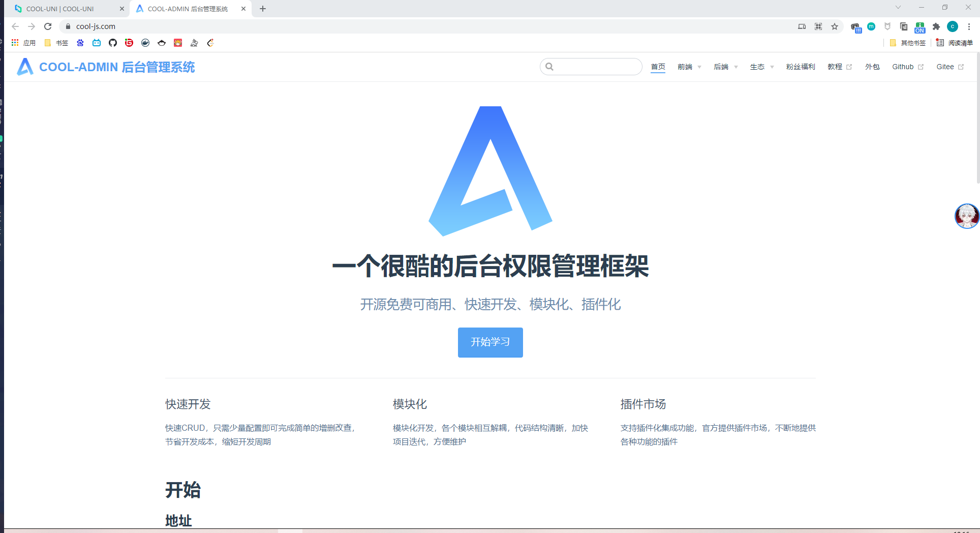Expand the 前端 dropdown menu
This screenshot has width=980, height=533.
(x=689, y=67)
